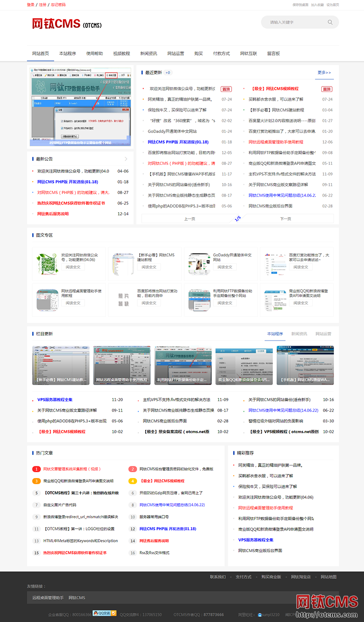
Task: Click the 忘记密码 link
Action: click(58, 5)
